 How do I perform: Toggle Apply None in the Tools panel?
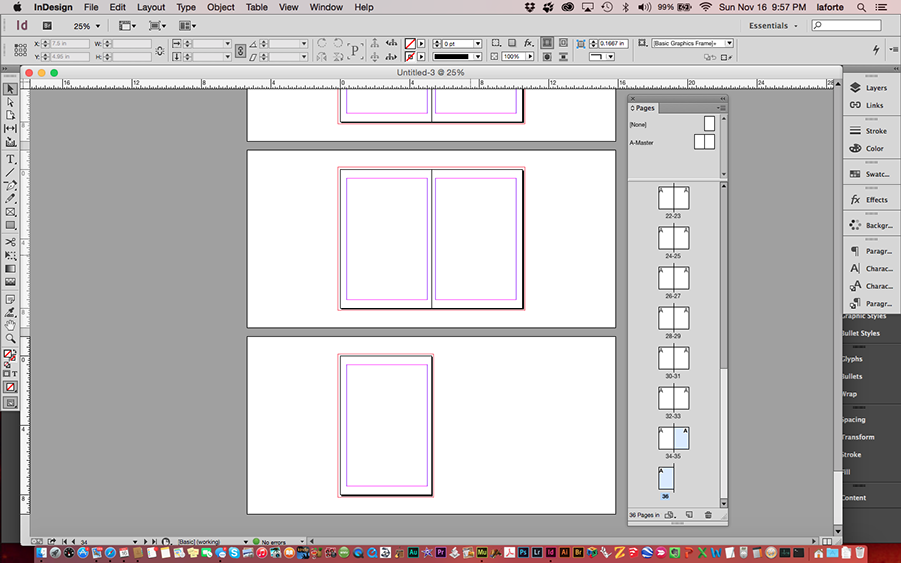(10, 387)
